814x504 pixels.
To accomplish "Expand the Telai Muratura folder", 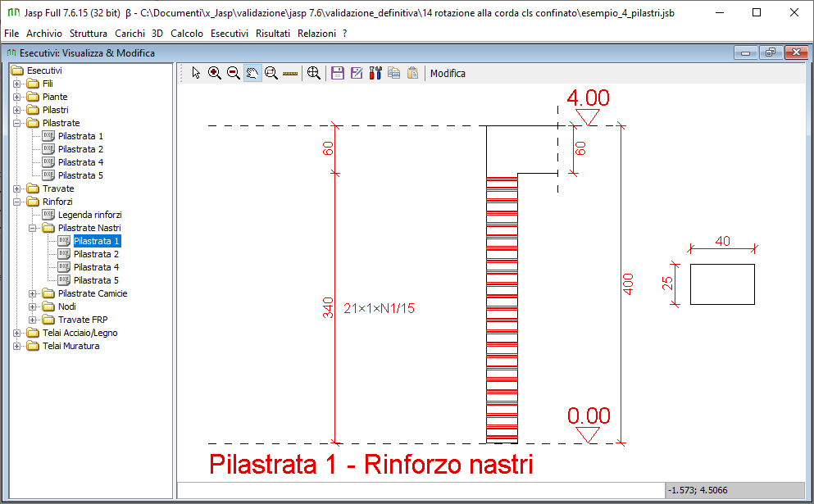I will click(16, 346).
